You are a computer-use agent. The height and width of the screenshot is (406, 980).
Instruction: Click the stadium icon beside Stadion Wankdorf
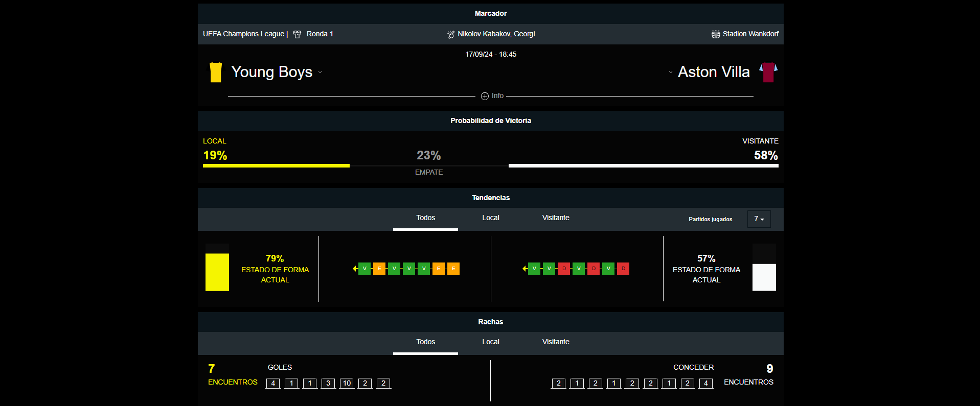[716, 34]
